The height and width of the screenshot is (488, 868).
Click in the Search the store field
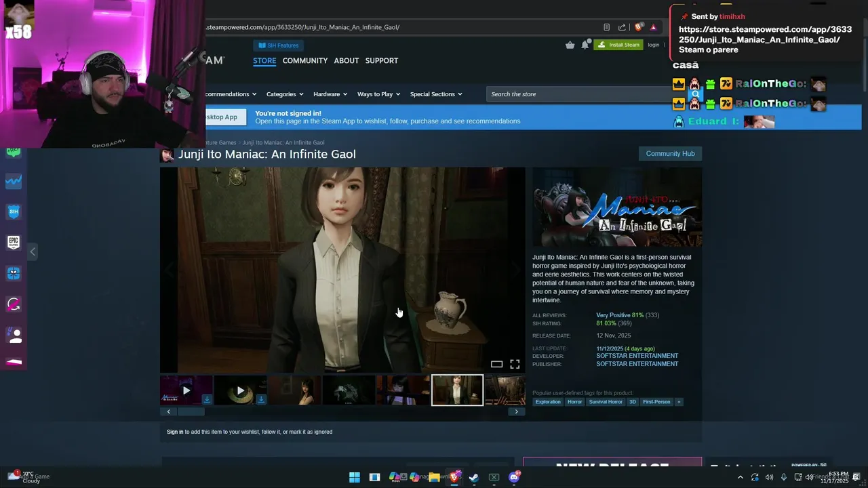click(x=578, y=94)
